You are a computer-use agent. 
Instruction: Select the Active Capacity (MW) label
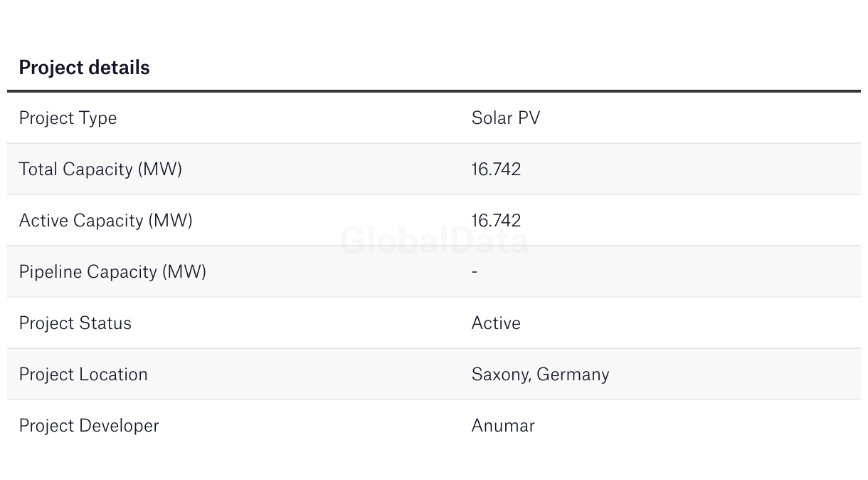(105, 221)
